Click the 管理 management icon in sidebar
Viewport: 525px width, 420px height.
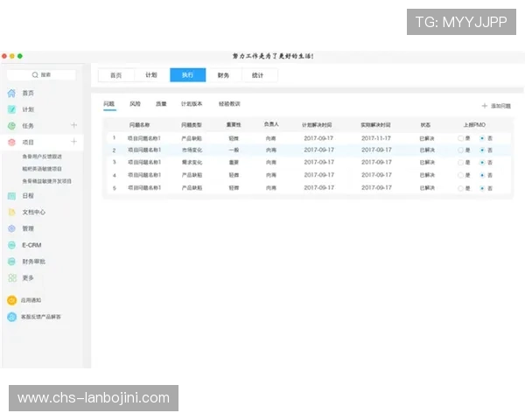[x=11, y=228]
